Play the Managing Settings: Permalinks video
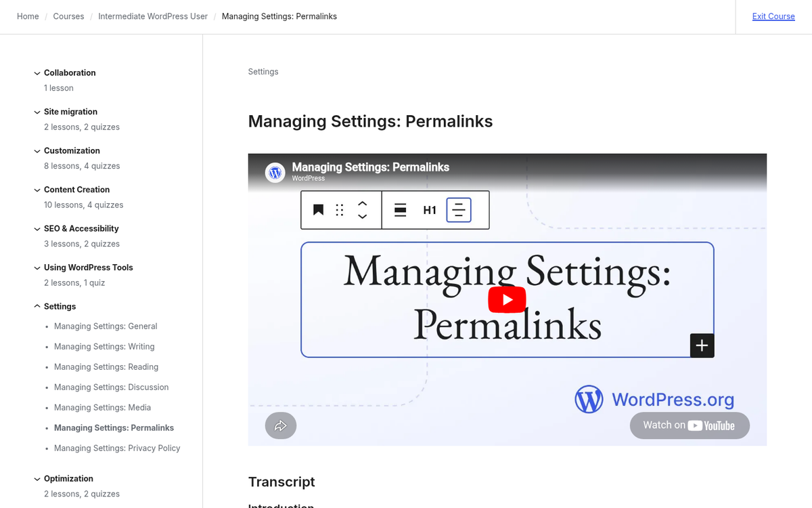 507,299
